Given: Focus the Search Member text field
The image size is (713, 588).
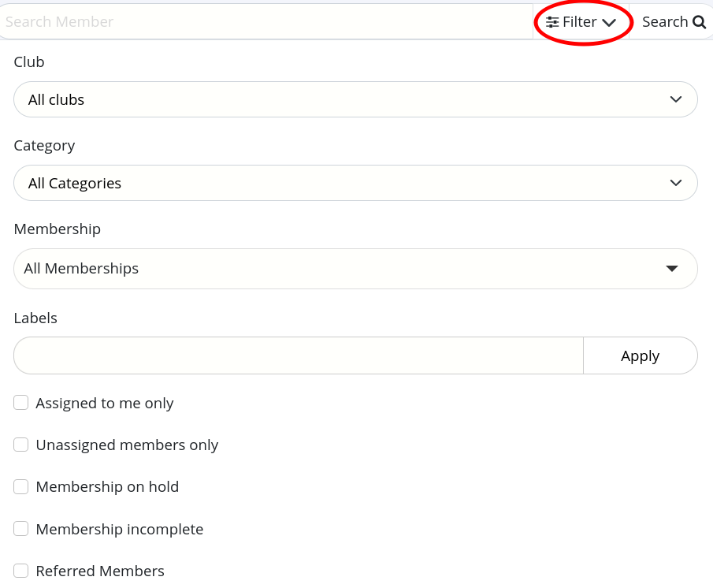Looking at the screenshot, I should pos(266,22).
